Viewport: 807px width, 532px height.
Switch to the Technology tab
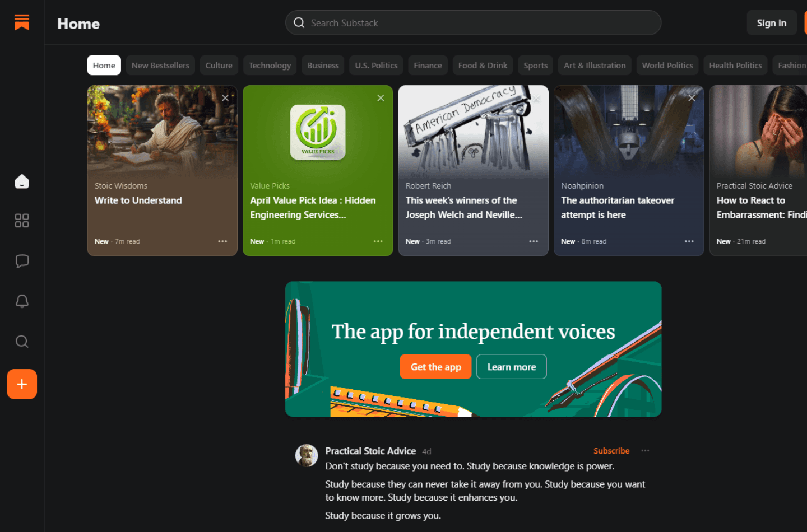click(x=270, y=66)
